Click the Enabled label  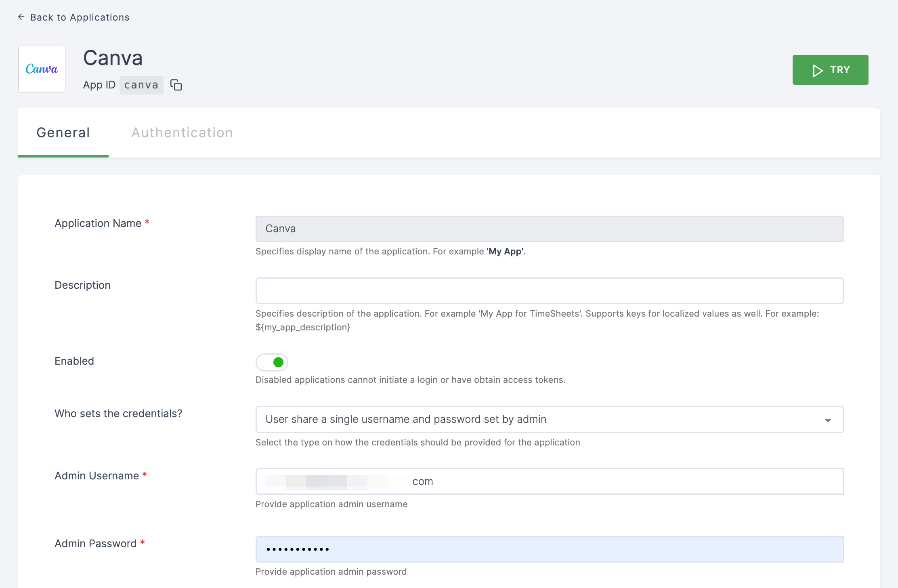pos(74,361)
